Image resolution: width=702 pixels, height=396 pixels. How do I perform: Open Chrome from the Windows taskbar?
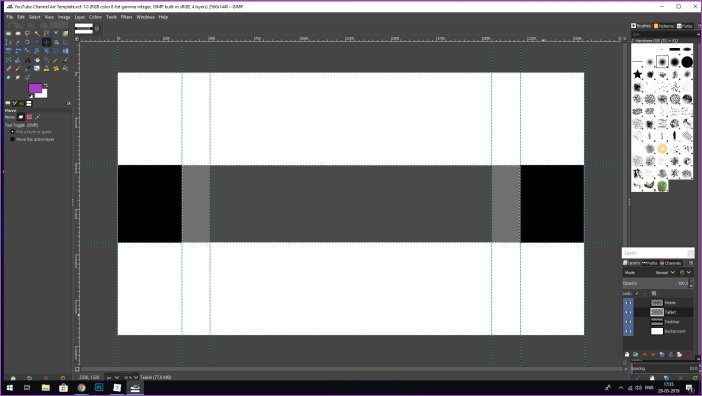pos(81,387)
